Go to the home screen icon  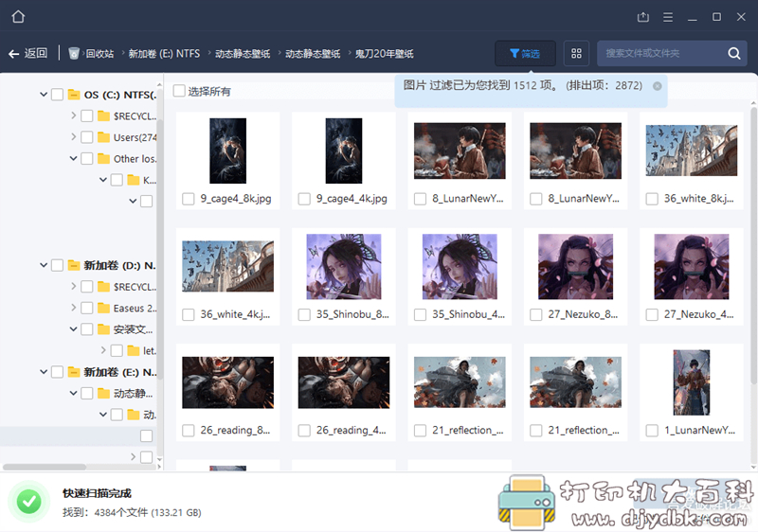pos(18,17)
